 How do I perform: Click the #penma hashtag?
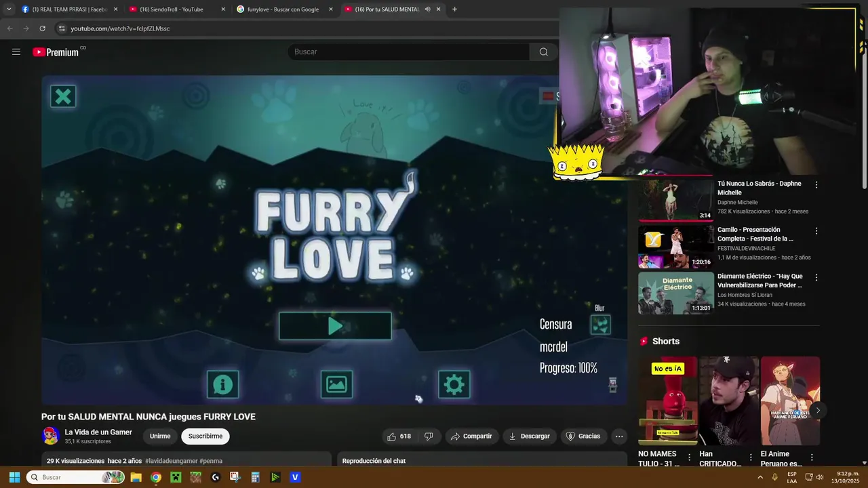click(211, 461)
